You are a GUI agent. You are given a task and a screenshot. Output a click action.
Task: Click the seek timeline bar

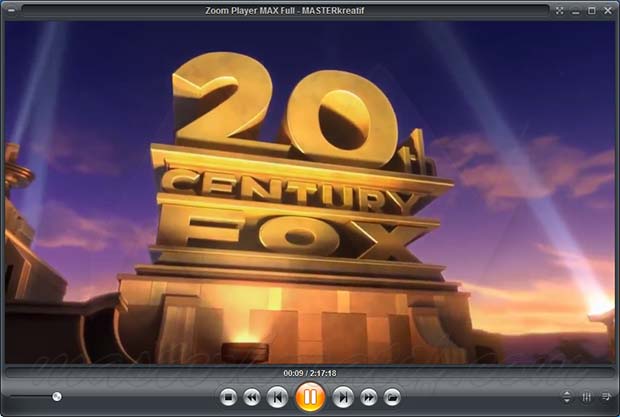click(310, 373)
